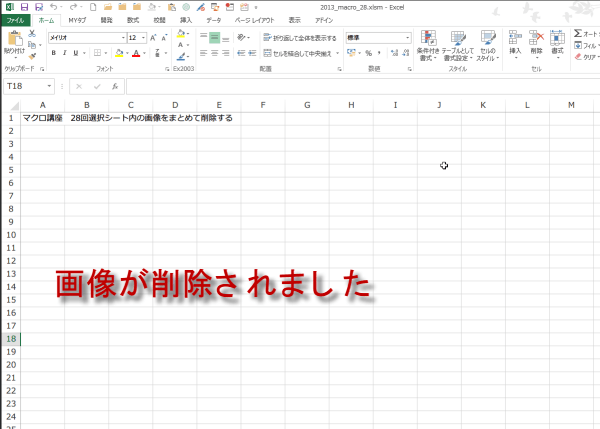Switch to the MYタブ tab
The image size is (600, 429).
pyautogui.click(x=77, y=20)
